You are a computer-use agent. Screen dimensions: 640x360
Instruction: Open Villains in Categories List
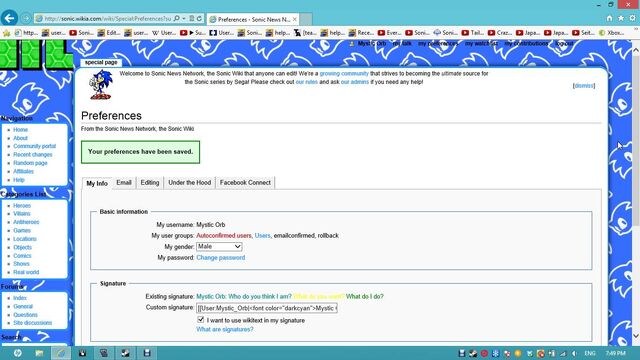click(22, 213)
